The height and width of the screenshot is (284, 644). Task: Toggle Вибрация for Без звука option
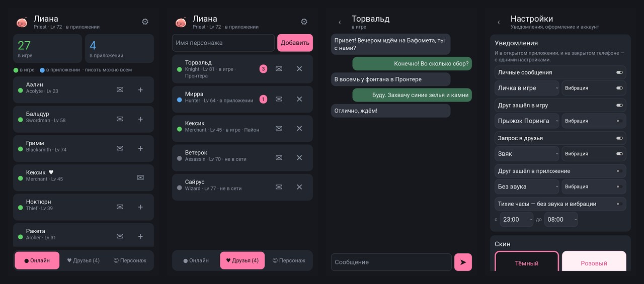[619, 186]
